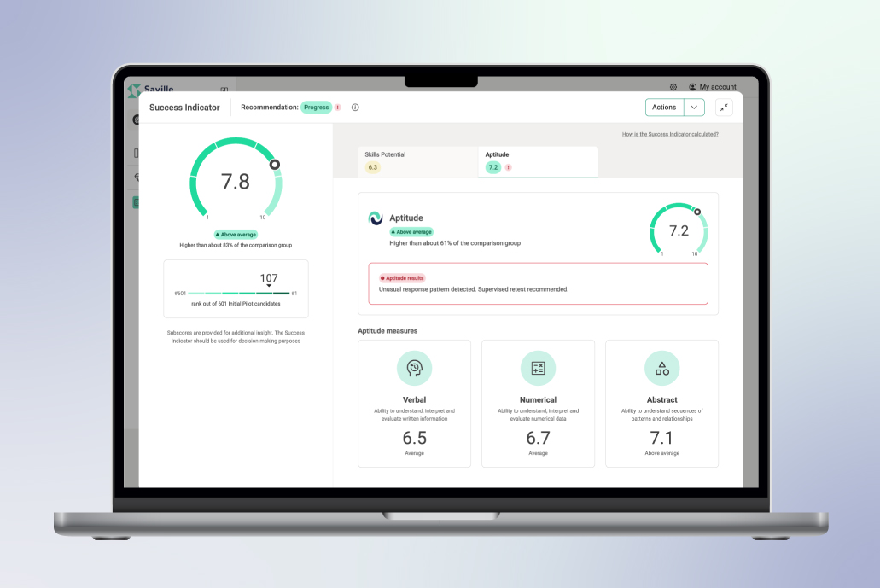
Task: Click the marker on the 7.2 Aptitude gauge
Action: click(x=697, y=212)
